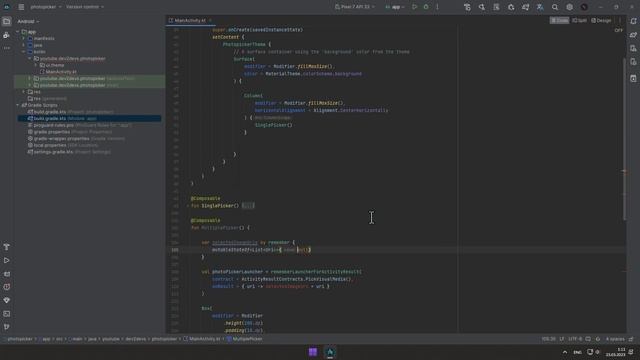Open more run actions vertical dots

coord(437,7)
